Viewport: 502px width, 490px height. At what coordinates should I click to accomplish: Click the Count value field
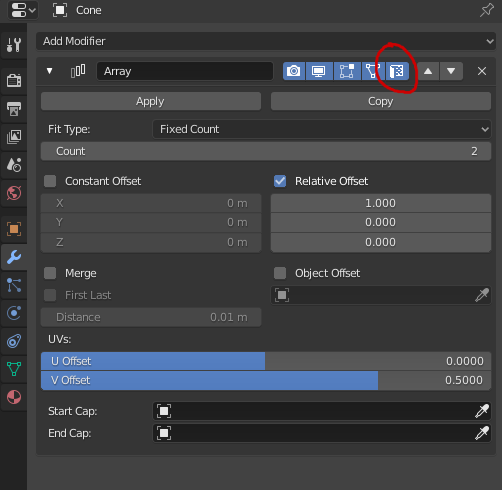click(x=266, y=151)
